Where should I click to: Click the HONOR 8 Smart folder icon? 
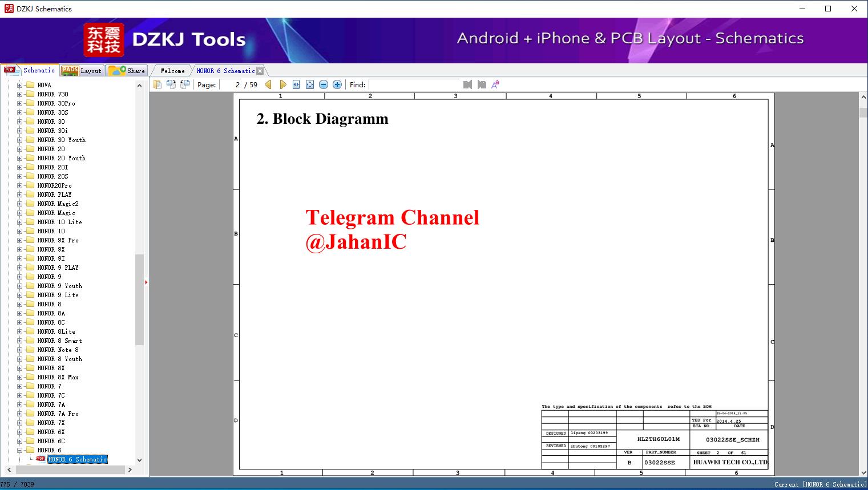point(30,341)
